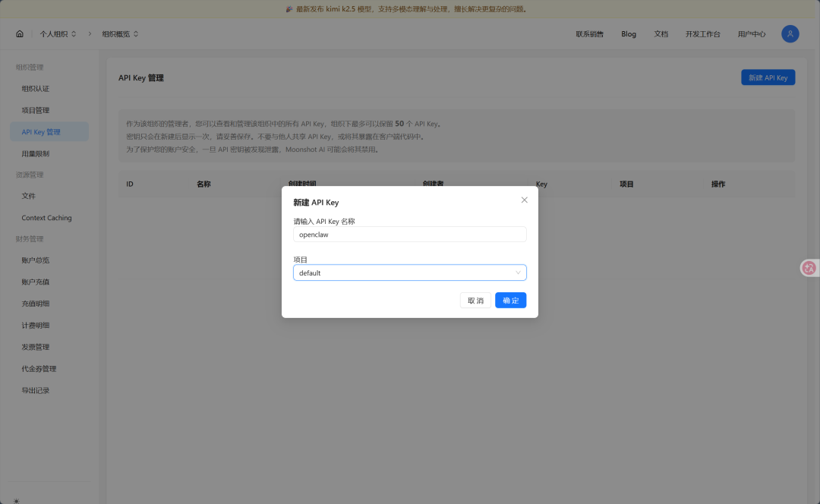This screenshot has height=504, width=820.
Task: Open 发票管理 in the sidebar
Action: (49, 347)
